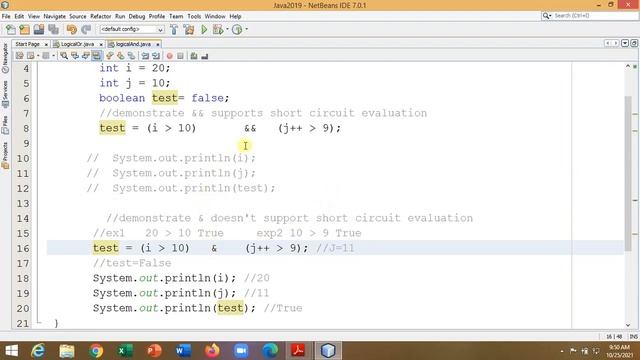Comment selected lines icon
Screen dimensions: 640x360
point(194,56)
